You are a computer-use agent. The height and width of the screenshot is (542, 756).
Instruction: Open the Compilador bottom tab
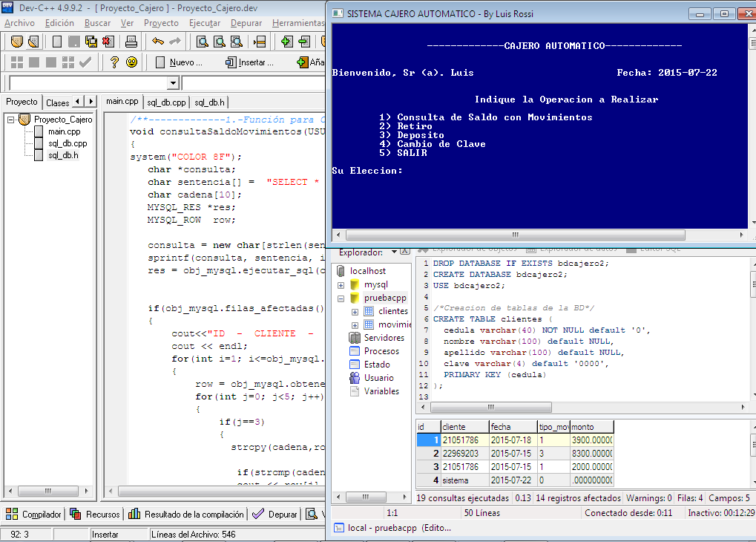[33, 514]
